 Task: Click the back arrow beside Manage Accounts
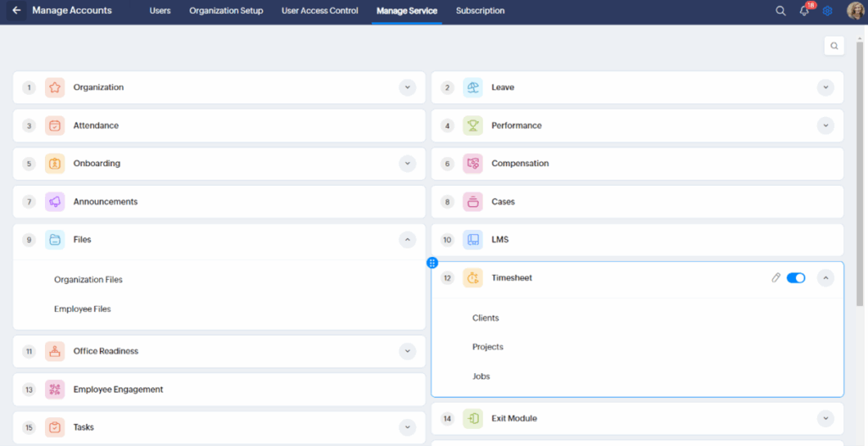point(16,11)
